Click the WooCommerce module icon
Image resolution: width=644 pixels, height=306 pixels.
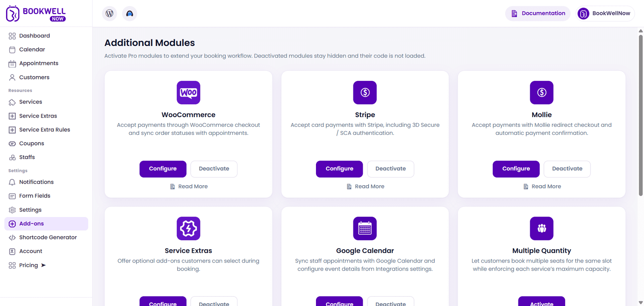pos(188,93)
